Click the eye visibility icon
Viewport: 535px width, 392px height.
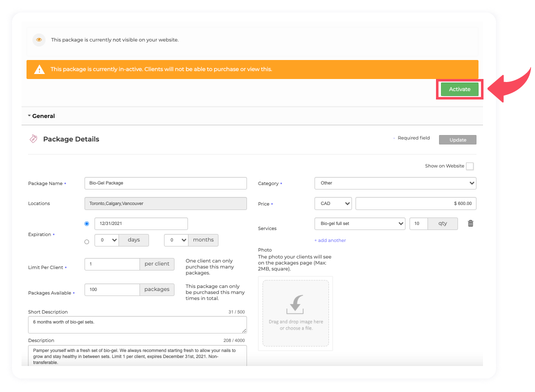tap(39, 40)
